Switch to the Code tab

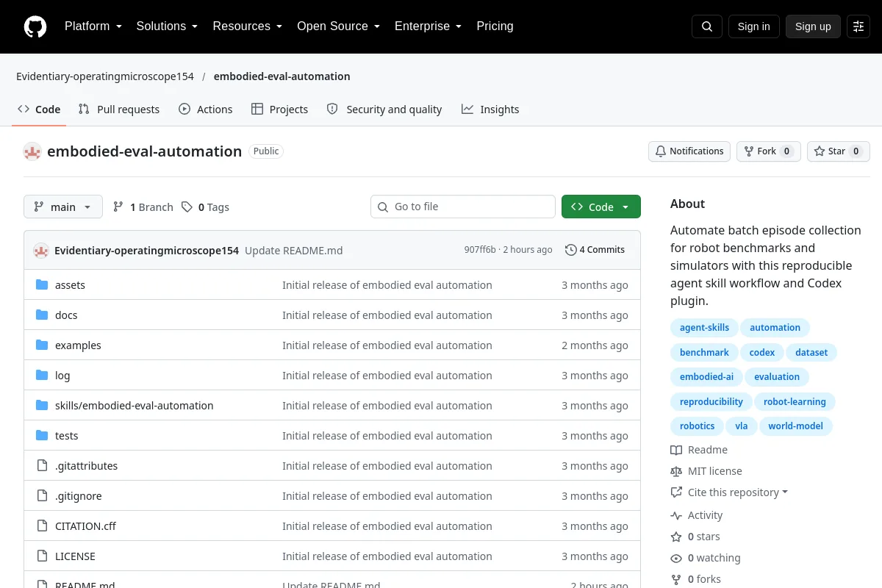tap(40, 110)
